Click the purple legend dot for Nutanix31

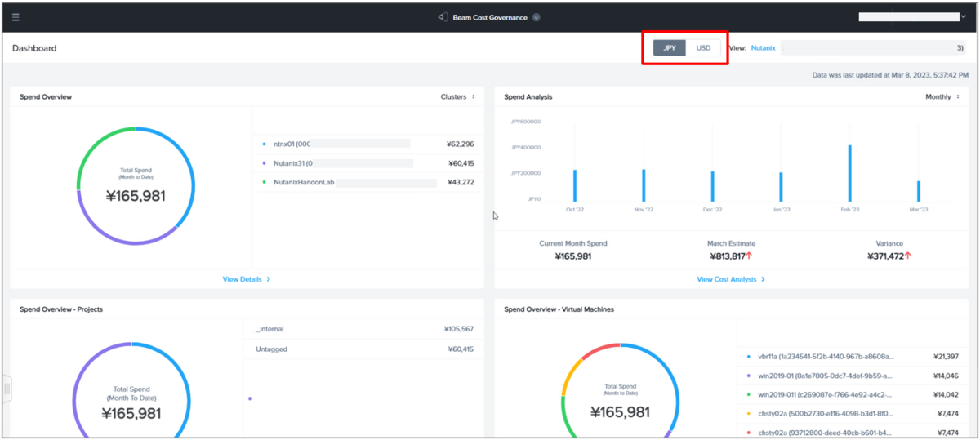tap(264, 163)
